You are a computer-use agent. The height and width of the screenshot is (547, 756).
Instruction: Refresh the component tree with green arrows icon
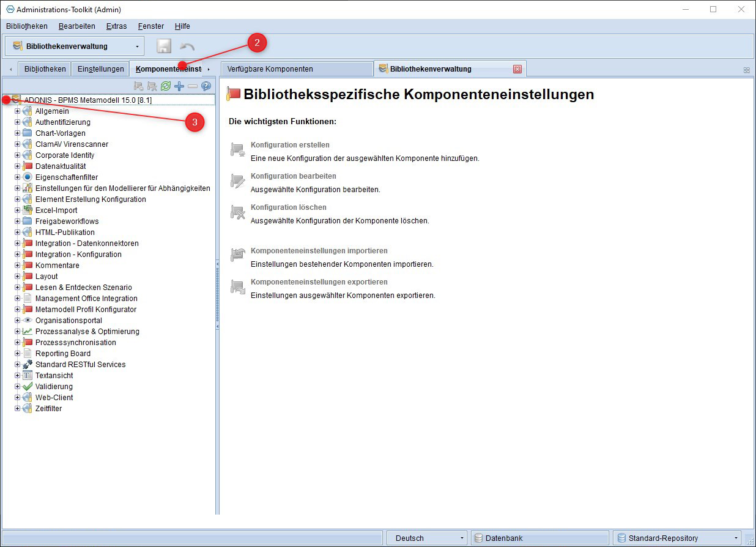click(166, 86)
